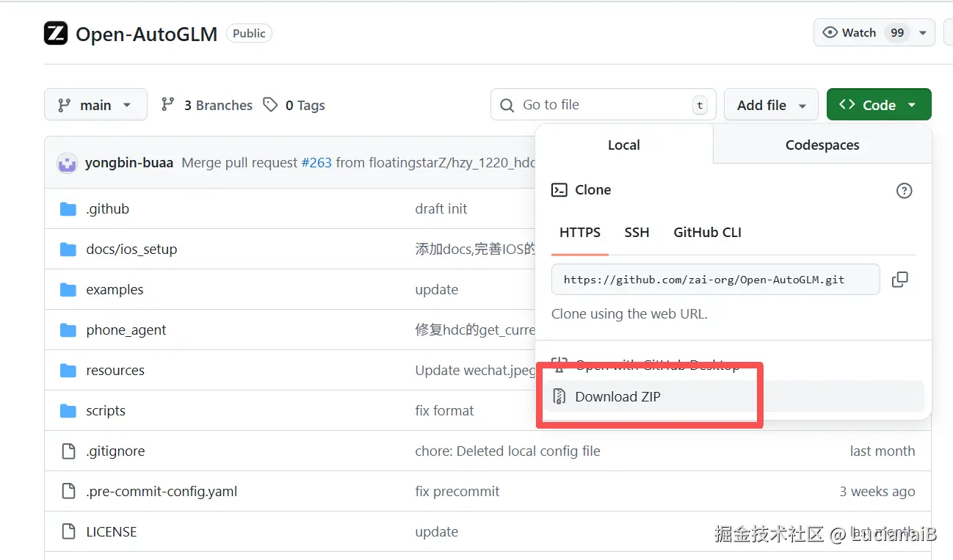Screen dimensions: 953x560
Task: Open the phone_agent folder
Action: pos(126,330)
